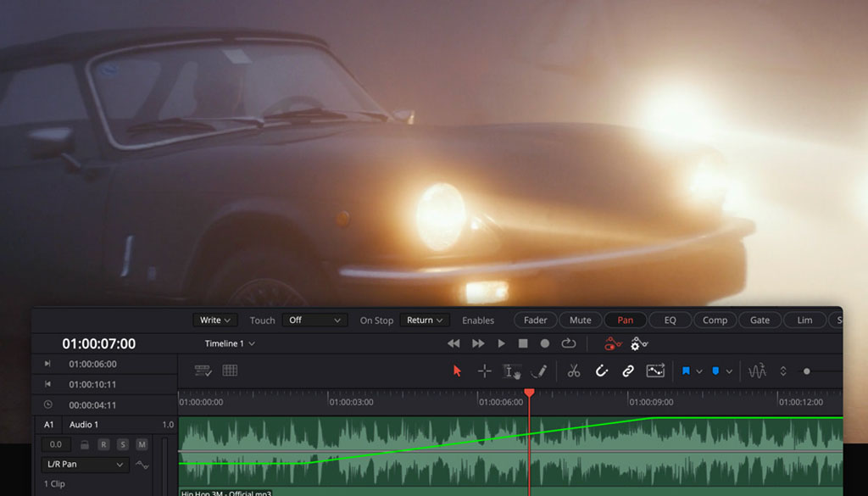Disable the active Pan automation button
Image resolution: width=868 pixels, height=496 pixels.
pos(625,320)
